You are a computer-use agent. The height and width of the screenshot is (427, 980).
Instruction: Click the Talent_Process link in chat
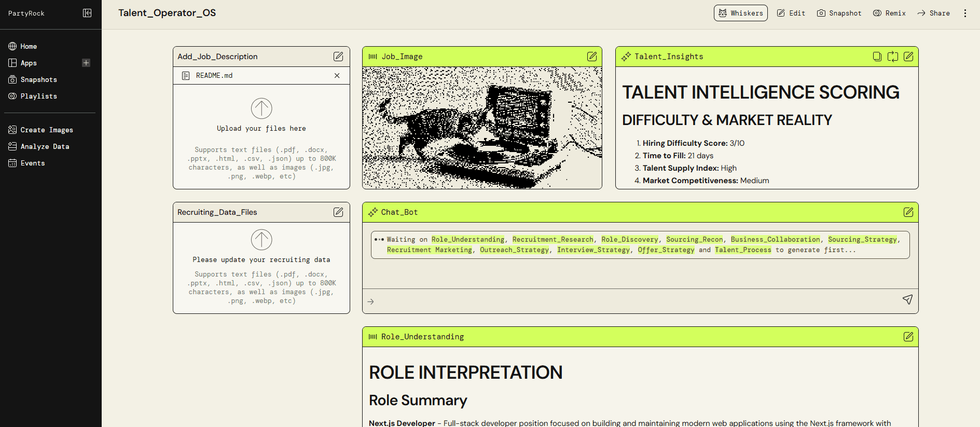click(743, 250)
